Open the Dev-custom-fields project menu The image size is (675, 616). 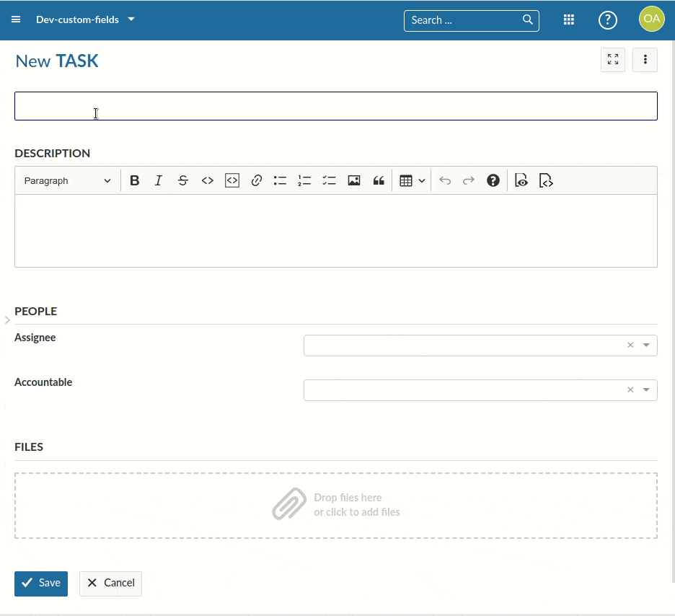click(85, 19)
